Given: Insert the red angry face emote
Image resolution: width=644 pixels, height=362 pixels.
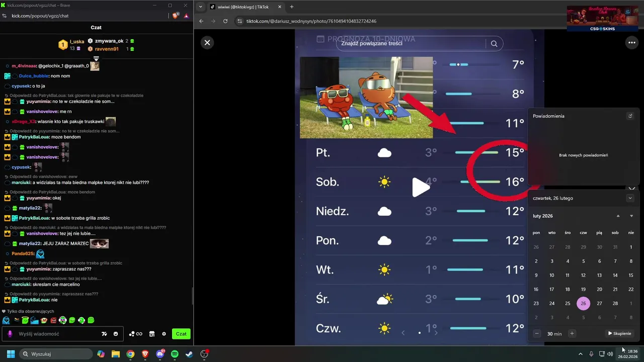Looking at the screenshot, I should pos(53,320).
